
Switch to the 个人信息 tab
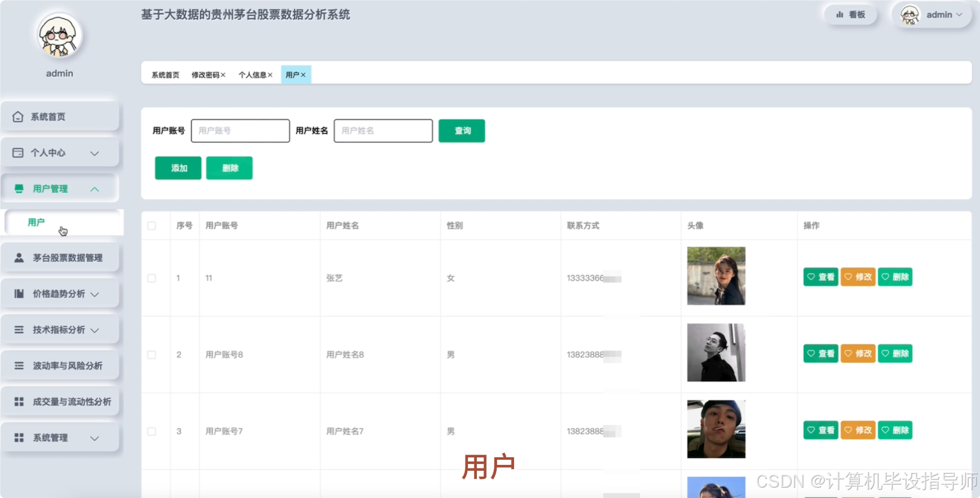pyautogui.click(x=252, y=74)
